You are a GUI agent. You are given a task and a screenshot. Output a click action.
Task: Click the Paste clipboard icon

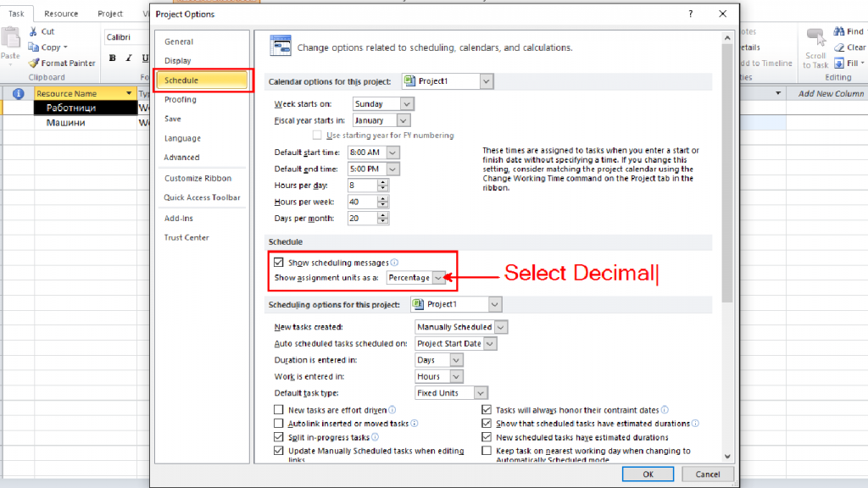click(x=10, y=38)
